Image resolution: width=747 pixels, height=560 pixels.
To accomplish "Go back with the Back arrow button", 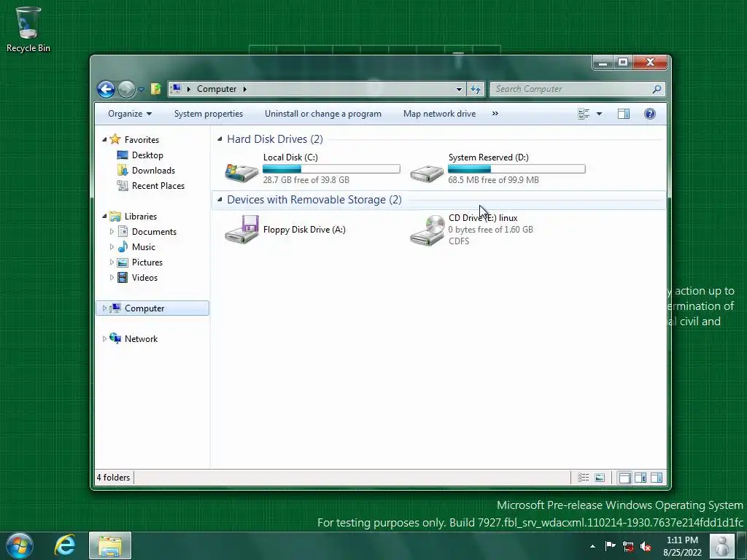I will pyautogui.click(x=106, y=89).
